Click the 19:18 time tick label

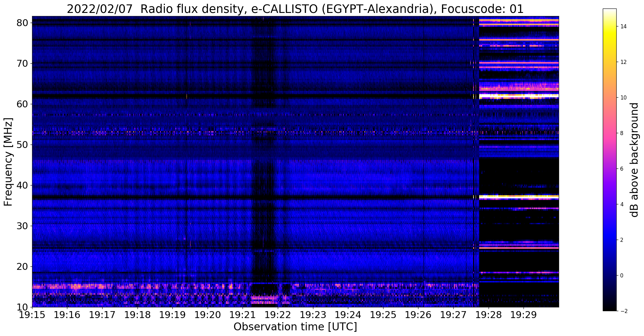[137, 315]
